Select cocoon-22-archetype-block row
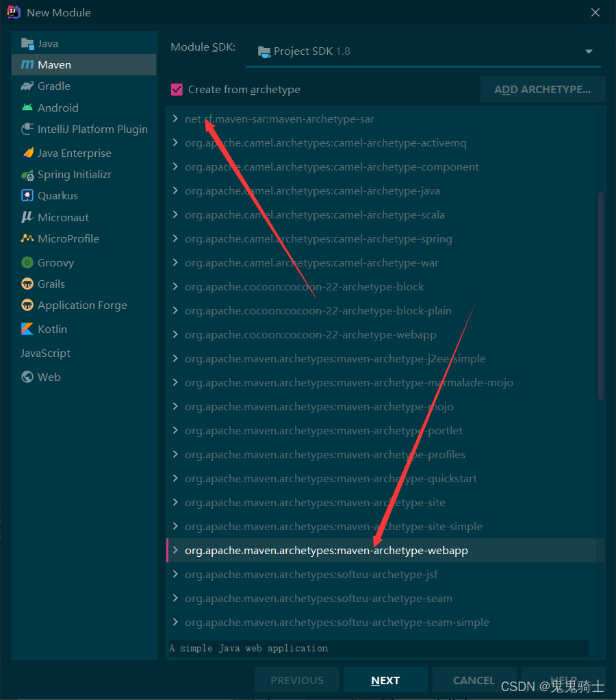Image resolution: width=616 pixels, height=700 pixels. 381,286
